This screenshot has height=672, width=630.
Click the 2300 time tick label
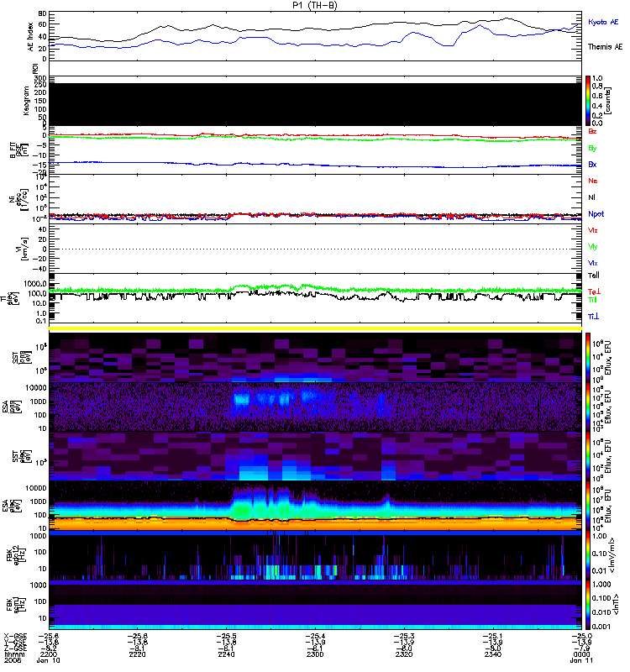(x=315, y=654)
